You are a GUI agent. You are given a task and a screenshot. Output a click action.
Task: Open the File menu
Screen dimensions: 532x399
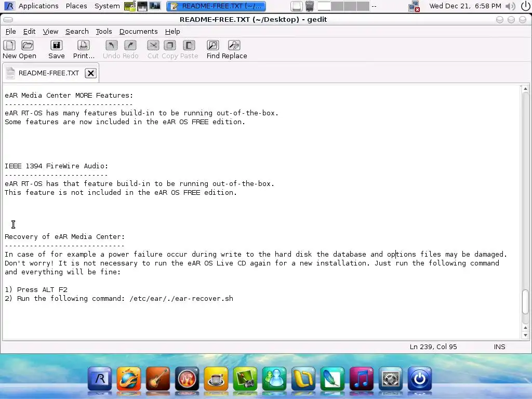[10, 32]
